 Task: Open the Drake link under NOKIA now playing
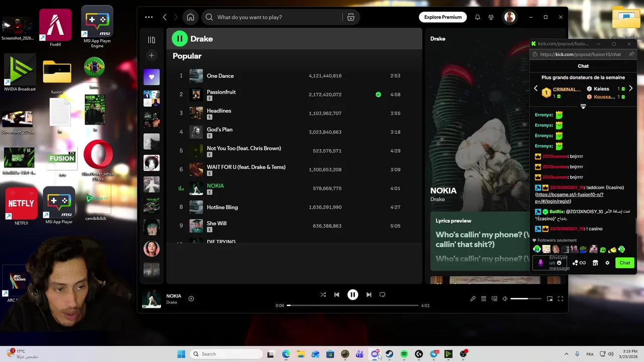click(x=172, y=302)
